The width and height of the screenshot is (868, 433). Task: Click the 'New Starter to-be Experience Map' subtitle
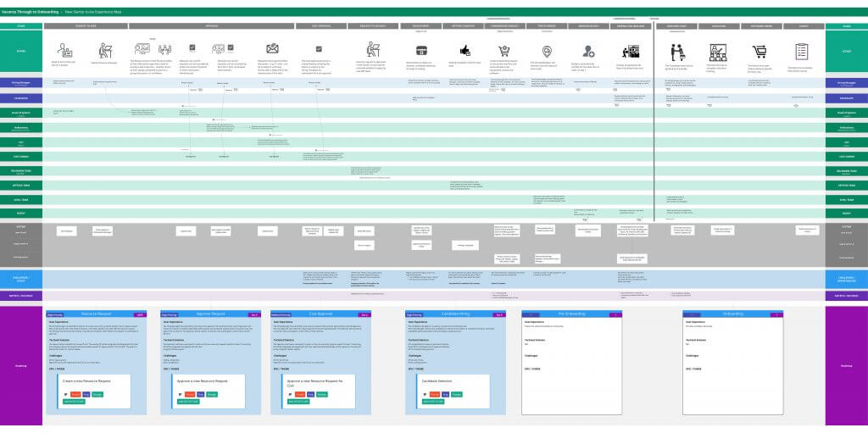click(x=93, y=12)
